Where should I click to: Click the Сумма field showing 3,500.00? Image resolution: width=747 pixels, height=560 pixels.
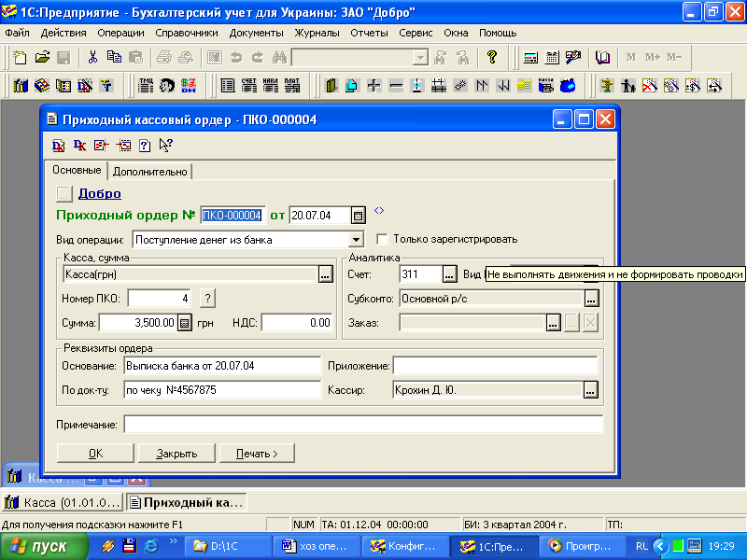tap(138, 323)
